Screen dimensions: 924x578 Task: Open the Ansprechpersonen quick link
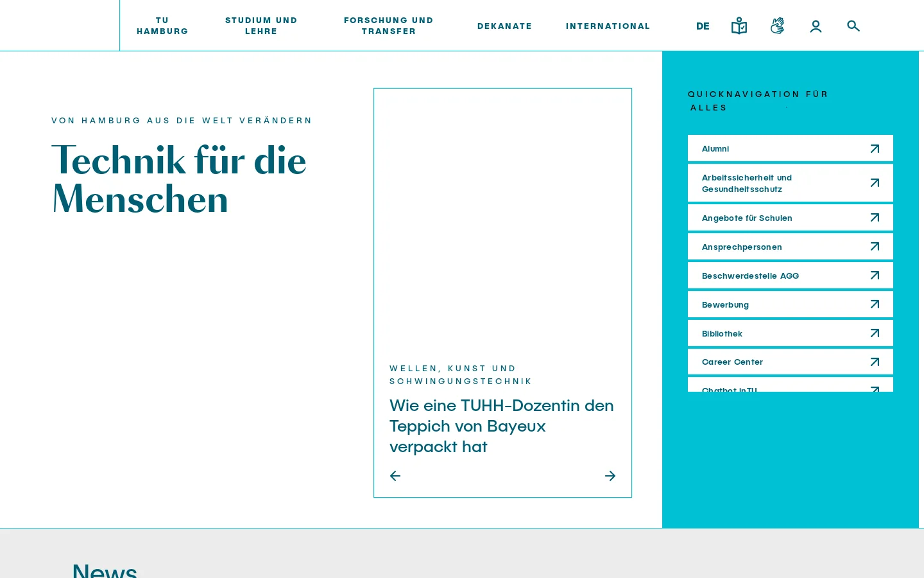[x=791, y=247]
